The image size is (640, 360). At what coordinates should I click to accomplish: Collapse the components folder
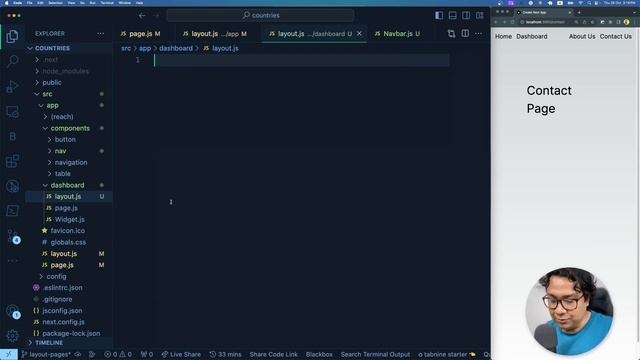click(70, 128)
